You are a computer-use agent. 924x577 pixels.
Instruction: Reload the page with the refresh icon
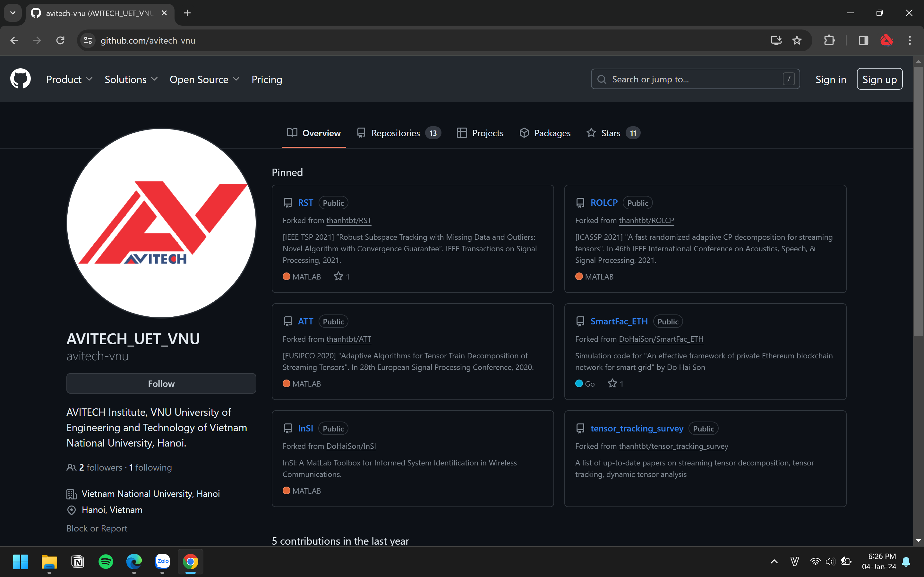(60, 40)
